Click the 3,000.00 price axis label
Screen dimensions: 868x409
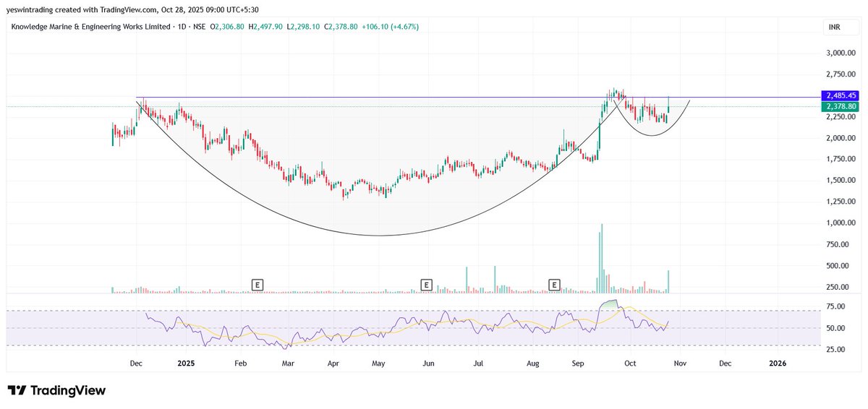843,53
